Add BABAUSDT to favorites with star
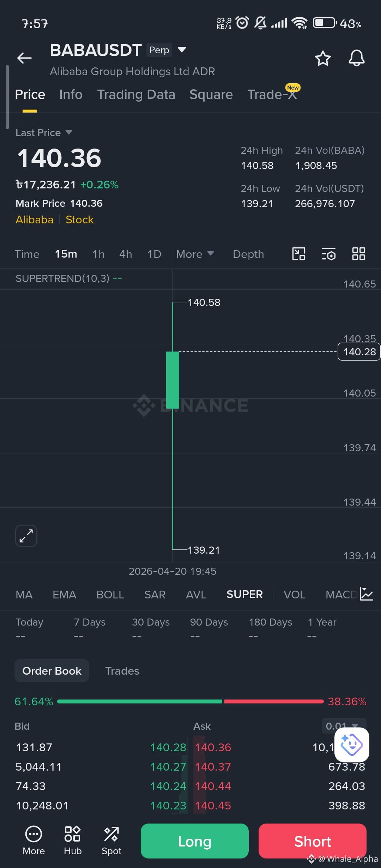The image size is (381, 868). (322, 58)
